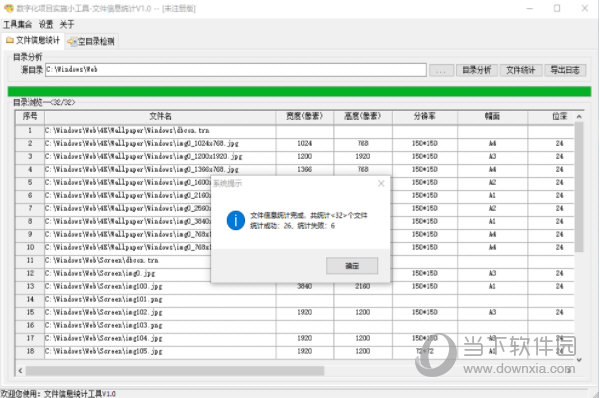Minimize the main window

coord(530,8)
